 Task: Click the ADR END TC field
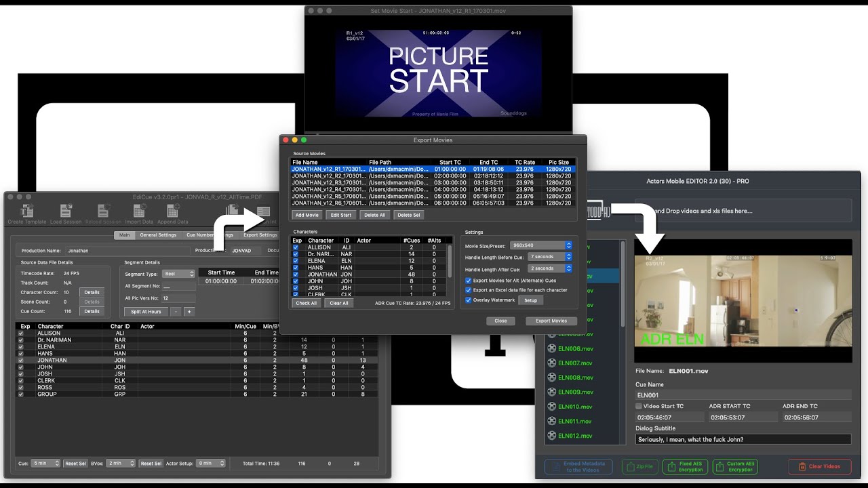click(x=816, y=418)
